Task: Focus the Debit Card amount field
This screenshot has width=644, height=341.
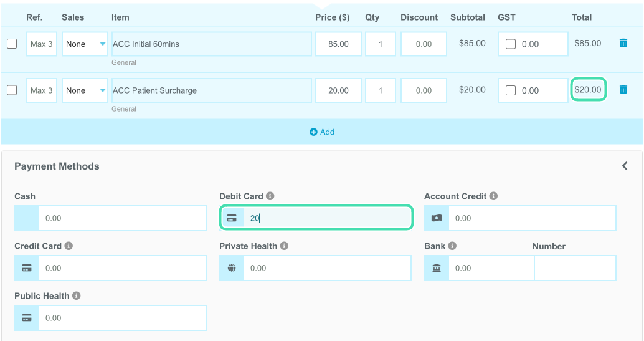Action: (x=328, y=218)
